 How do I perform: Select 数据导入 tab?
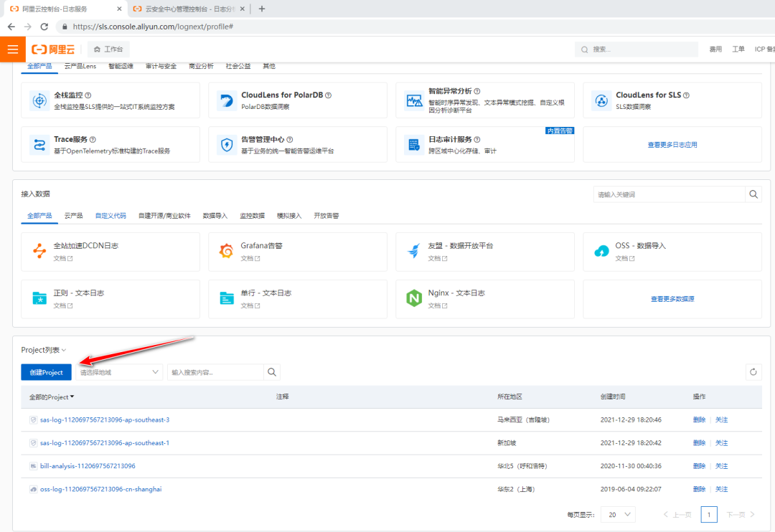[x=215, y=215]
